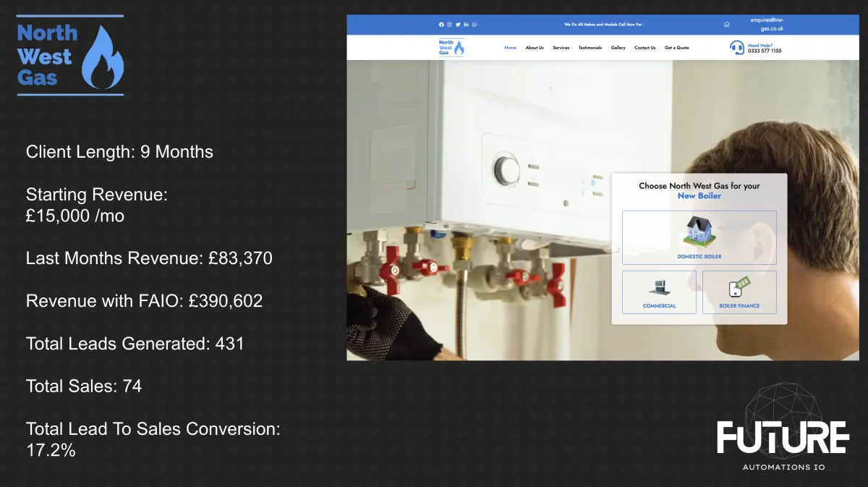The image size is (868, 487).
Task: Click the 'Starting Revenue:' text line
Action: click(x=97, y=195)
